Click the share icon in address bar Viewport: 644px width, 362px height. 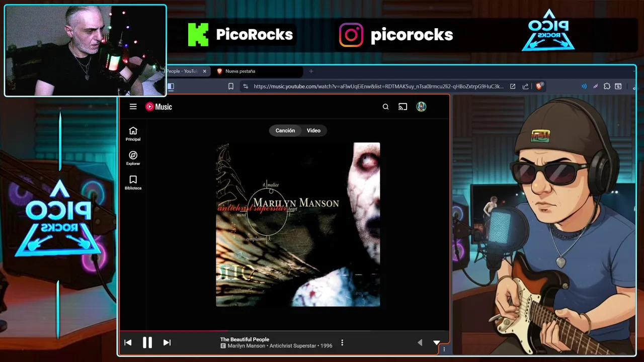click(525, 86)
